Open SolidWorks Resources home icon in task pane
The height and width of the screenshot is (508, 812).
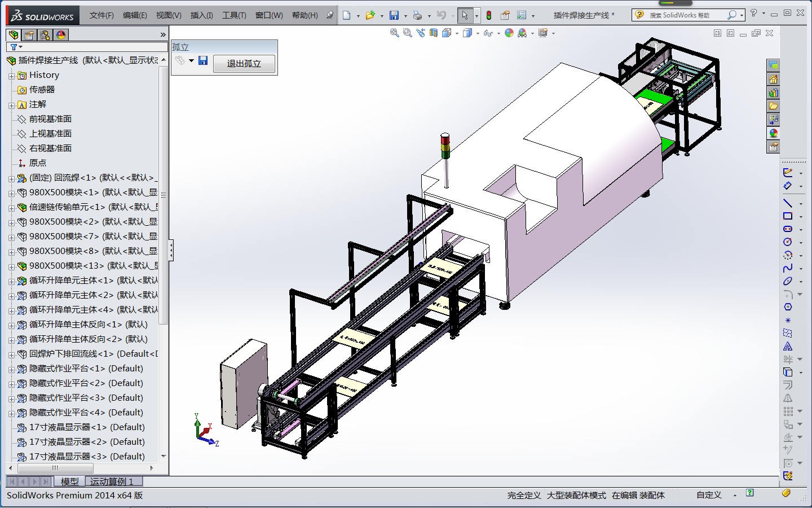(773, 79)
